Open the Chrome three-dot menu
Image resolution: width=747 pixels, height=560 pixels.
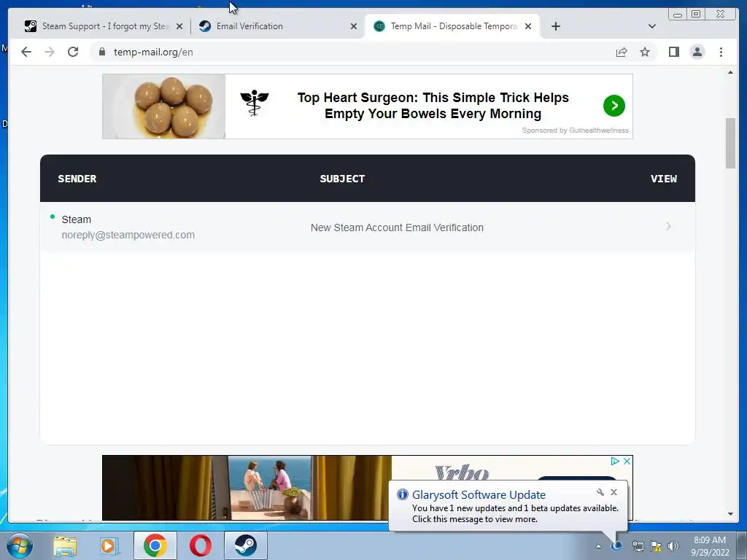[721, 52]
